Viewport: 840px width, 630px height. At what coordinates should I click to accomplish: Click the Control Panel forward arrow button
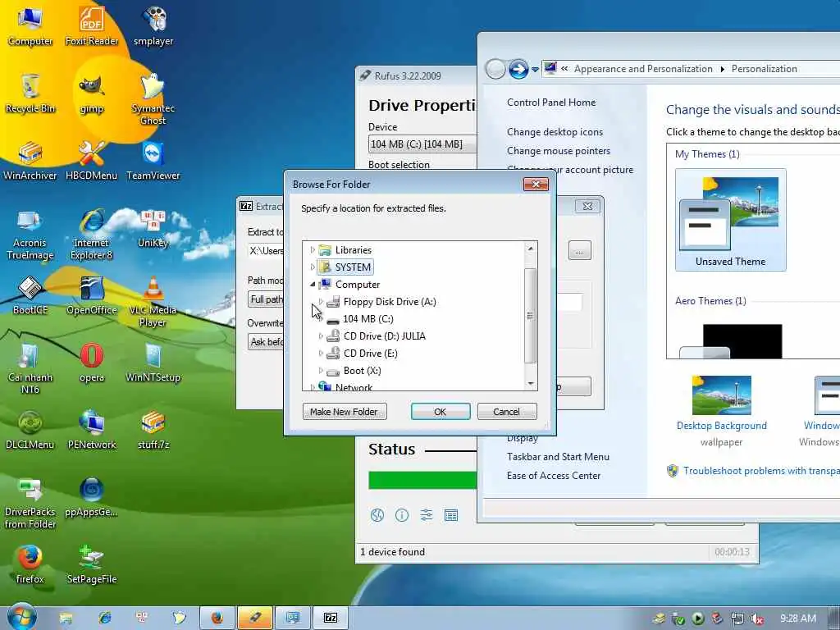pyautogui.click(x=518, y=69)
